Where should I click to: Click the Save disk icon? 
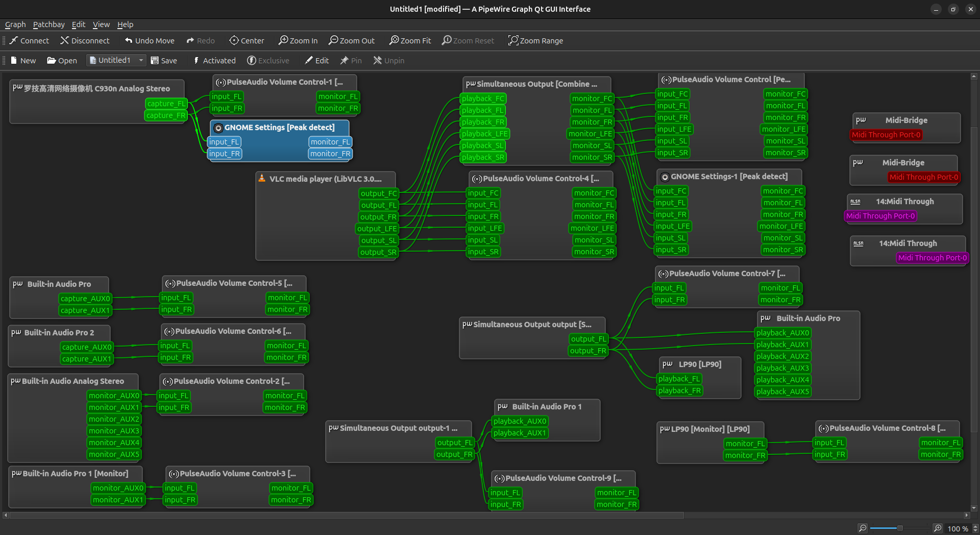[155, 60]
